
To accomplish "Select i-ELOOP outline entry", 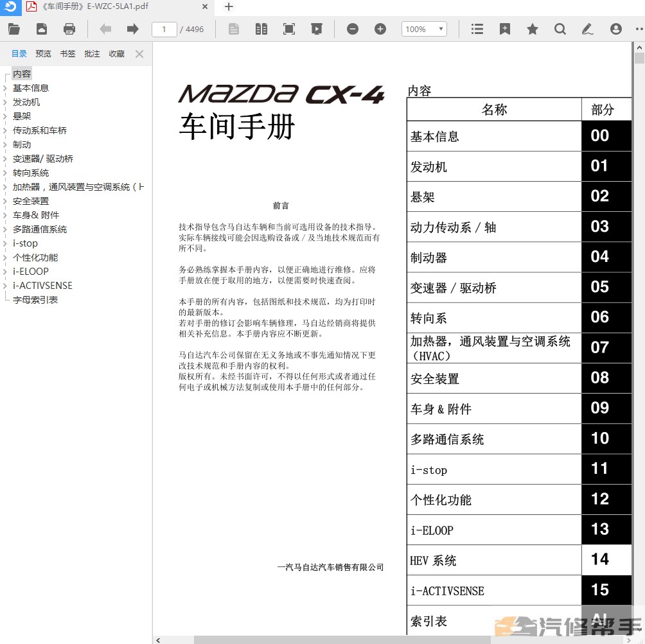I will (30, 272).
